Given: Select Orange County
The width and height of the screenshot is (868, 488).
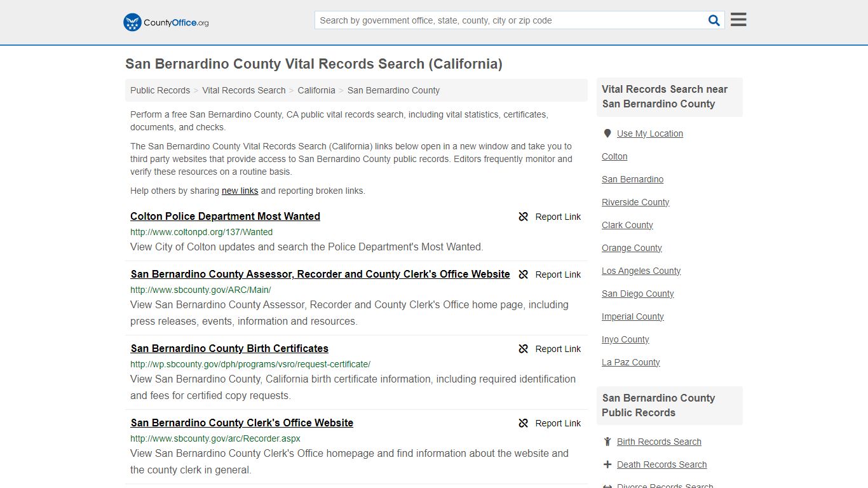Looking at the screenshot, I should point(632,248).
